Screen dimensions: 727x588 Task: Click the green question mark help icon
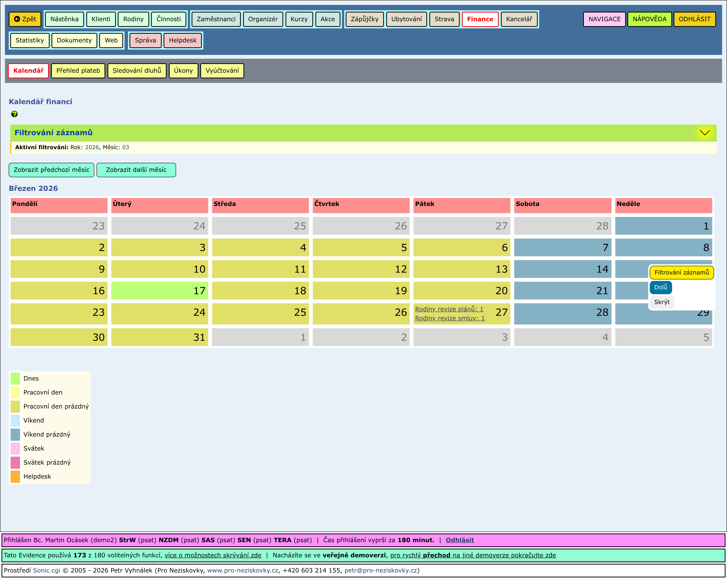click(x=14, y=114)
